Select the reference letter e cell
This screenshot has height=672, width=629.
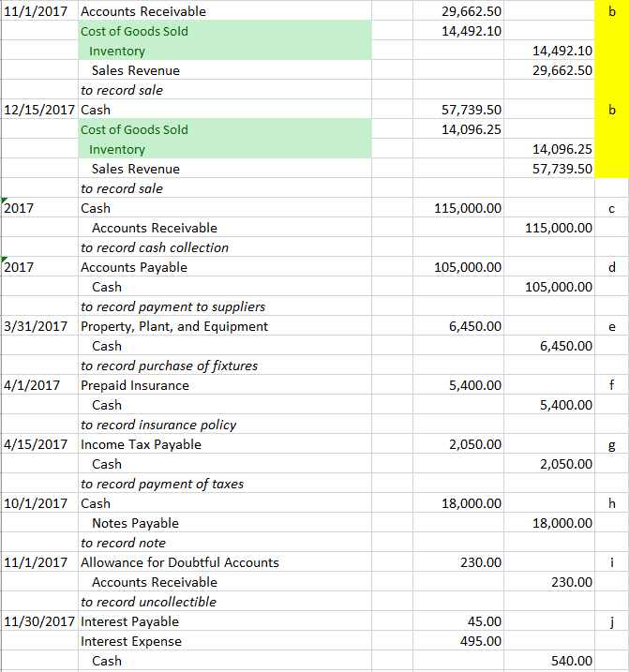tap(612, 326)
